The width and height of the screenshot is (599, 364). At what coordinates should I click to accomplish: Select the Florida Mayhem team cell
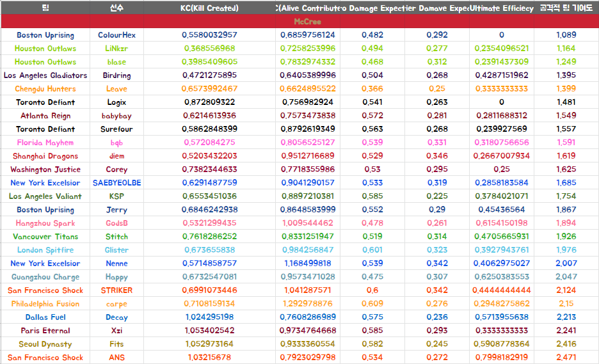45,143
